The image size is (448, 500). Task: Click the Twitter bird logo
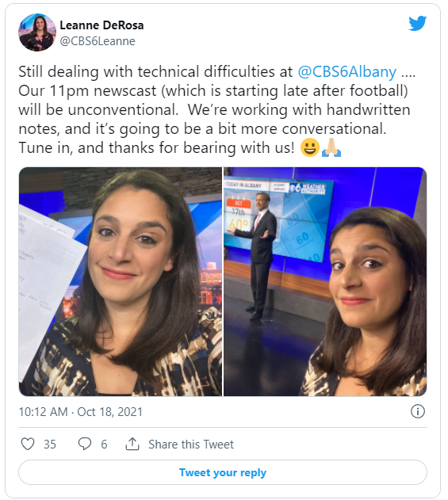click(x=417, y=23)
